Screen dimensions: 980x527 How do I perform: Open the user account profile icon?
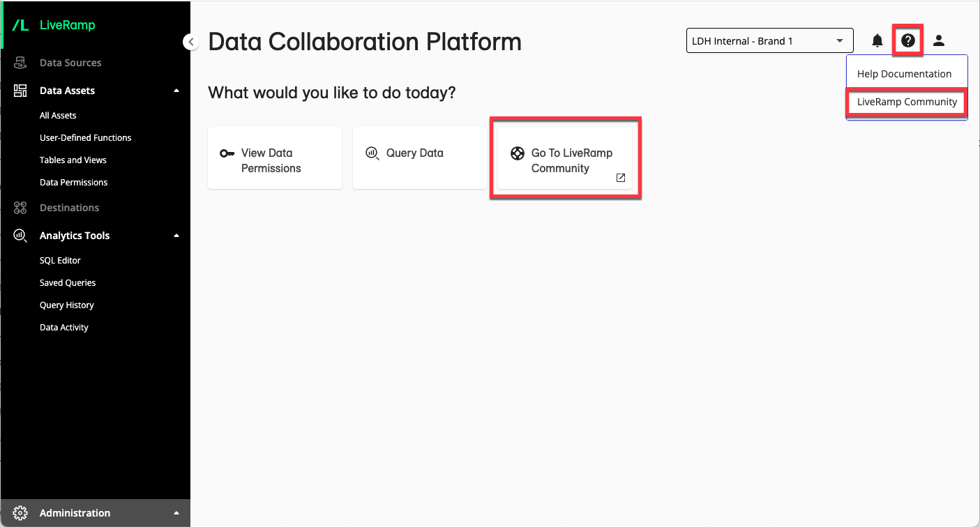coord(939,41)
